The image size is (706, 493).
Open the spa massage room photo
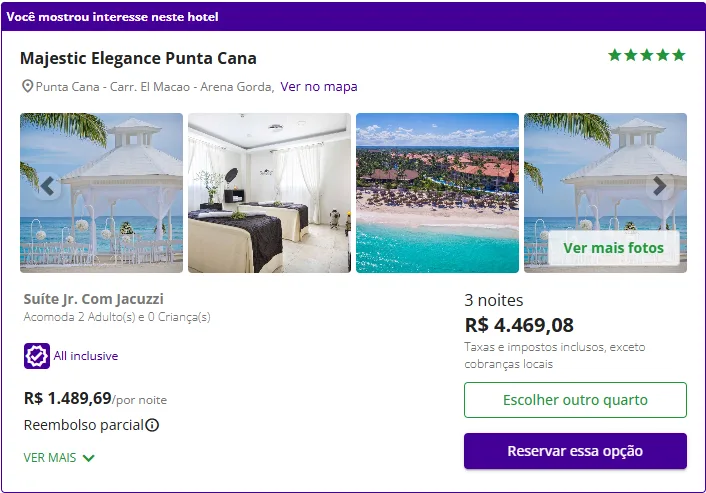(x=269, y=193)
